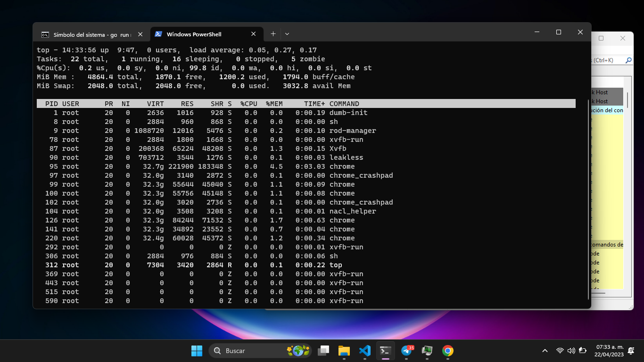Open File Explorer from the taskbar
The height and width of the screenshot is (362, 644).
(344, 351)
